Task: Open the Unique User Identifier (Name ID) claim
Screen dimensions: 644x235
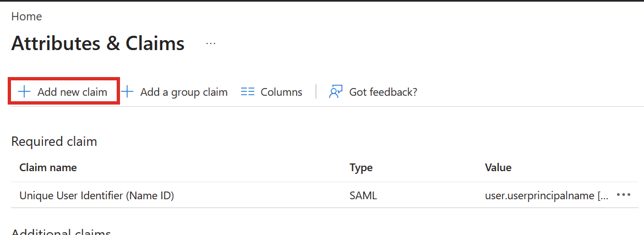Action: click(97, 195)
